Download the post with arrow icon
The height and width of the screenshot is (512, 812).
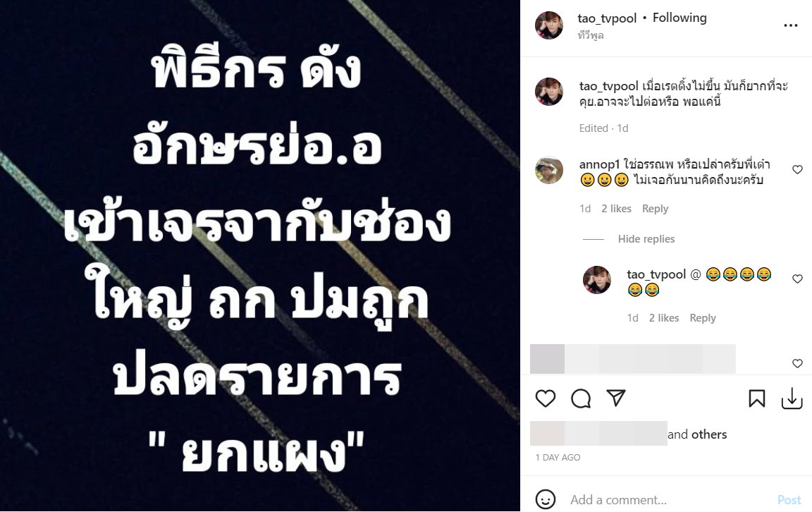point(792,398)
